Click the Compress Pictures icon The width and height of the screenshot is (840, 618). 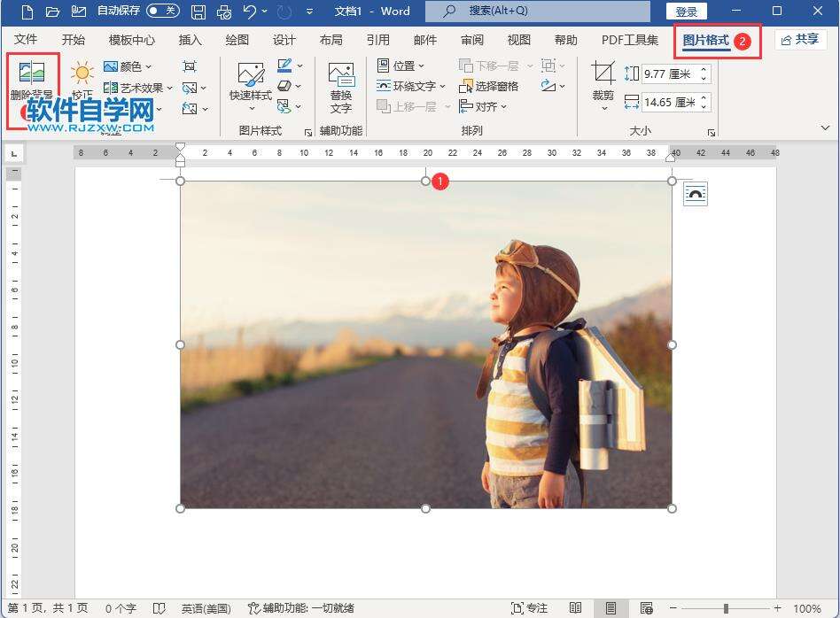click(x=190, y=66)
